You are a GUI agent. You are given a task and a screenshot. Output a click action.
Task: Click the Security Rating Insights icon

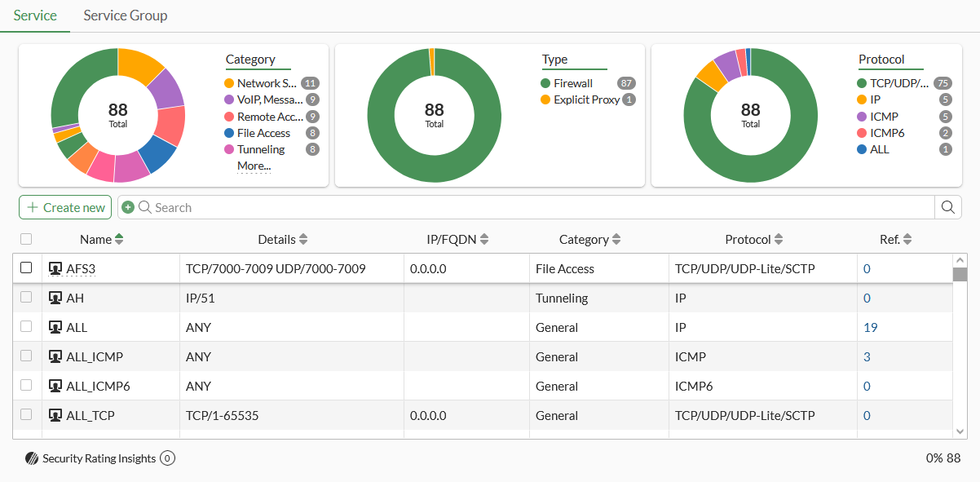[32, 458]
